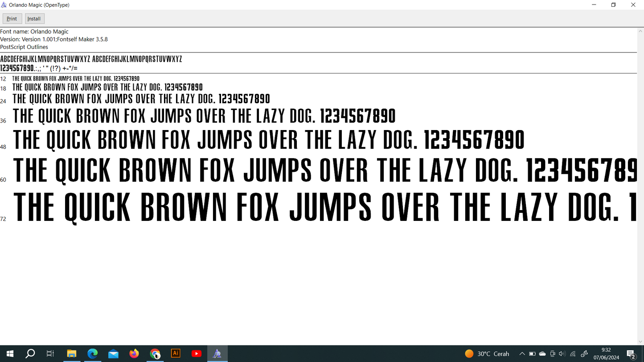
Task: Open the Mail app on the taskbar
Action: pyautogui.click(x=113, y=354)
